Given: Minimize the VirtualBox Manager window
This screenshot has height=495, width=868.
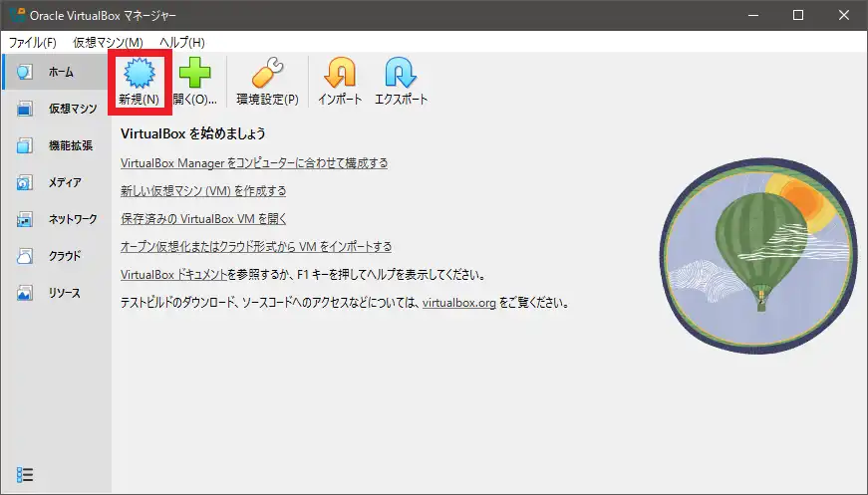Looking at the screenshot, I should (752, 15).
